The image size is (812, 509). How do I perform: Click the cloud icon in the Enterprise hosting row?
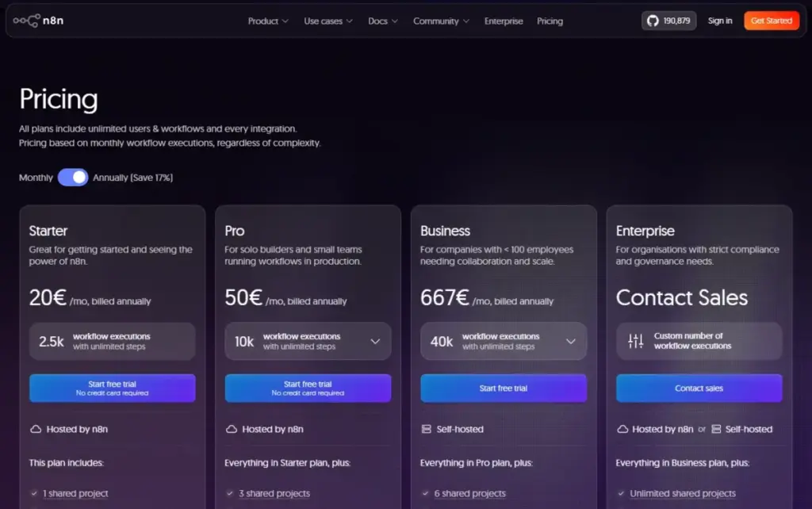coord(622,429)
